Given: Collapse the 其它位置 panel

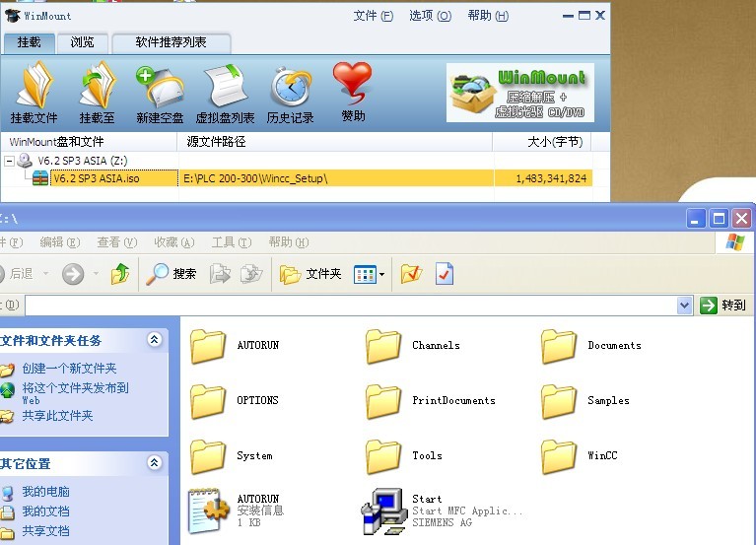Looking at the screenshot, I should pyautogui.click(x=155, y=463).
